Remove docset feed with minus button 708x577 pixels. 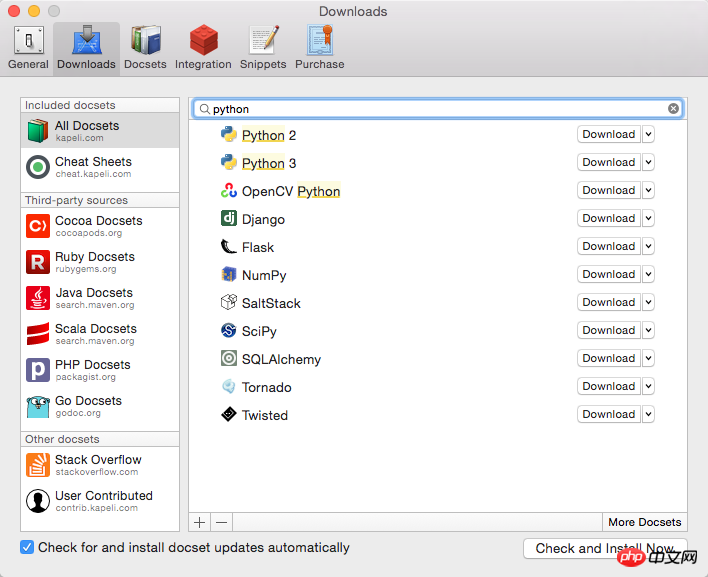pos(222,522)
